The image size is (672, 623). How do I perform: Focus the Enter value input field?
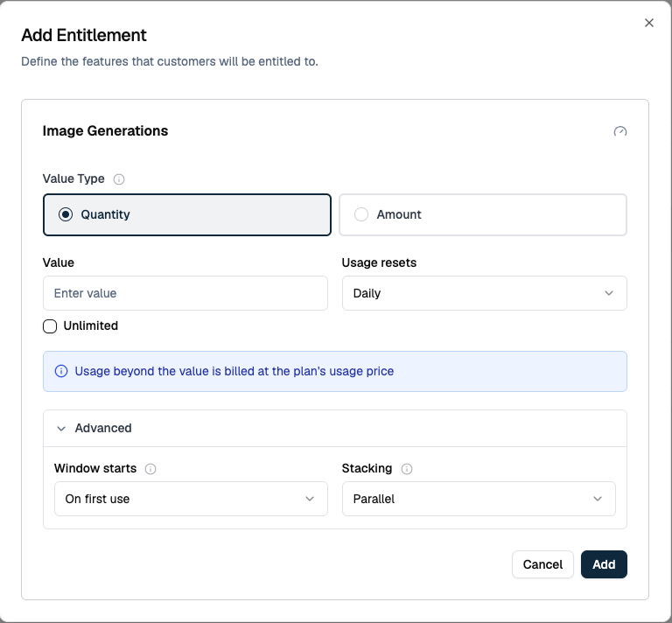(x=185, y=293)
